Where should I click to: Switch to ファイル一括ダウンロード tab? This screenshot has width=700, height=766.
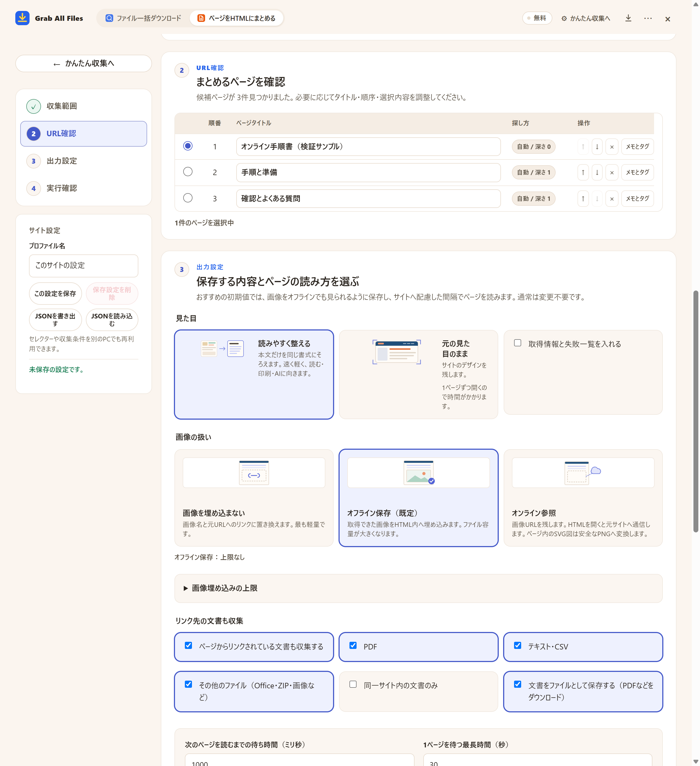coord(143,18)
